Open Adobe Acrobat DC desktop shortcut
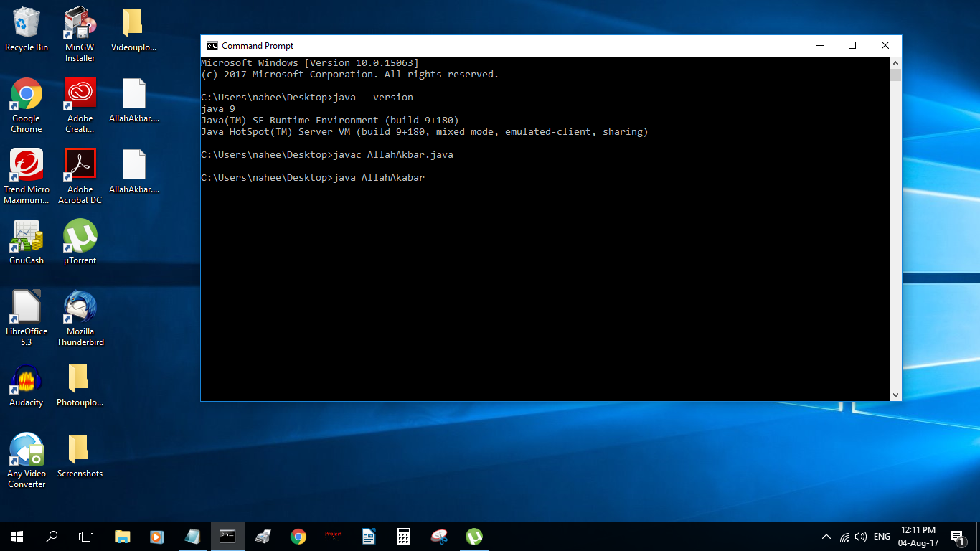The width and height of the screenshot is (980, 551). [80, 176]
